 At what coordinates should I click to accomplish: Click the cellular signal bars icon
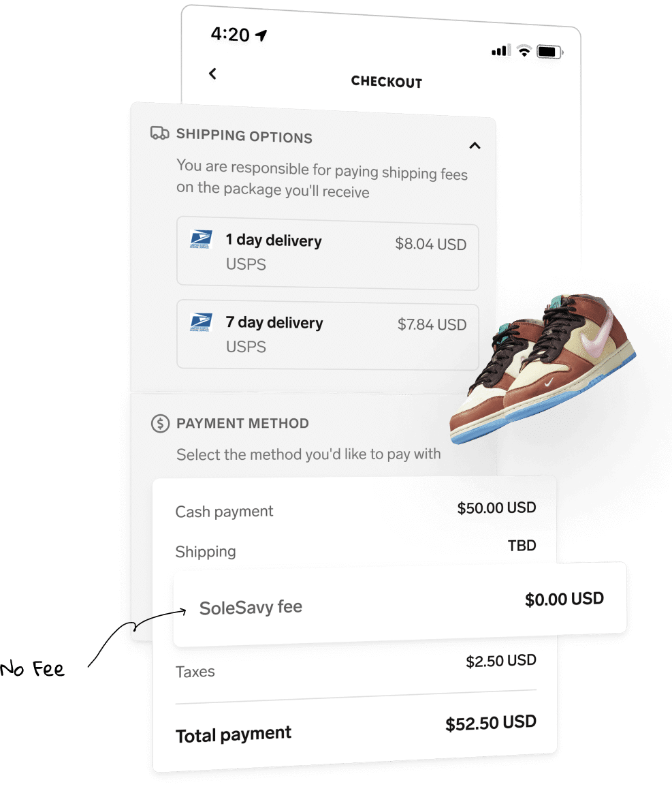click(x=500, y=50)
